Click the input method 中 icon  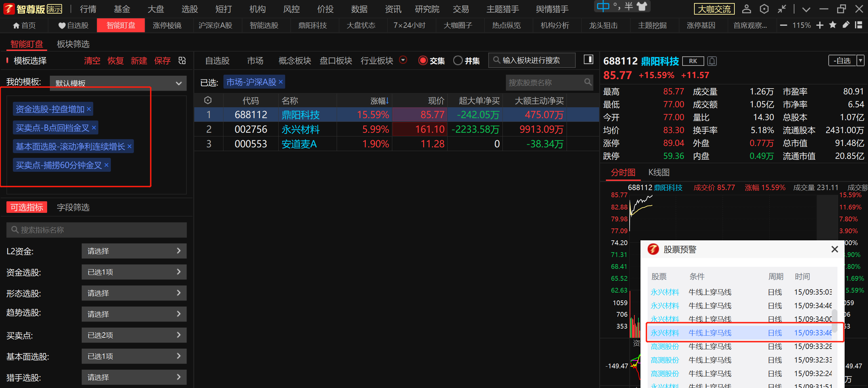603,6
